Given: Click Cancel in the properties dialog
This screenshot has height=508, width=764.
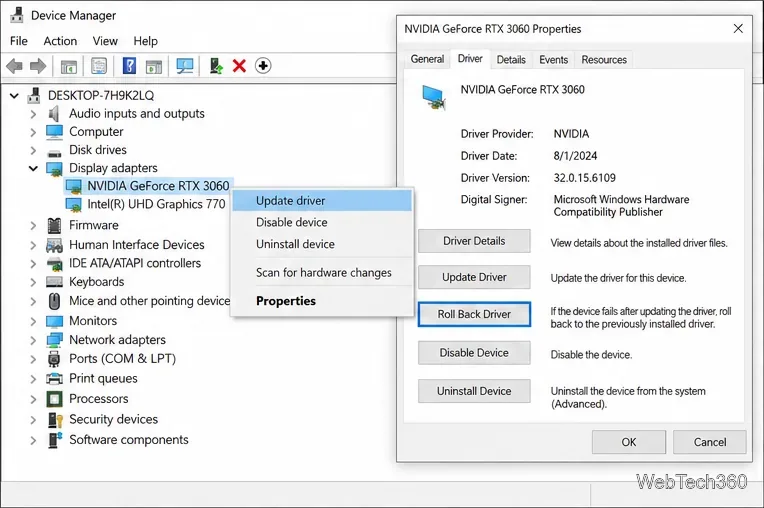Looking at the screenshot, I should 709,442.
